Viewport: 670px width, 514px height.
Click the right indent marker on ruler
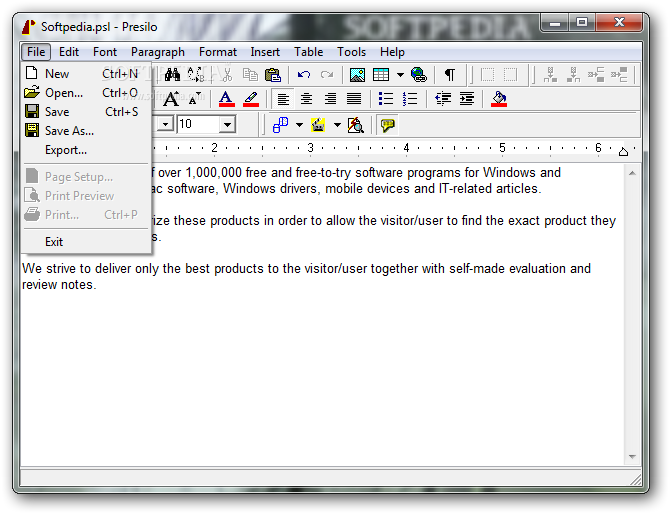[x=623, y=151]
